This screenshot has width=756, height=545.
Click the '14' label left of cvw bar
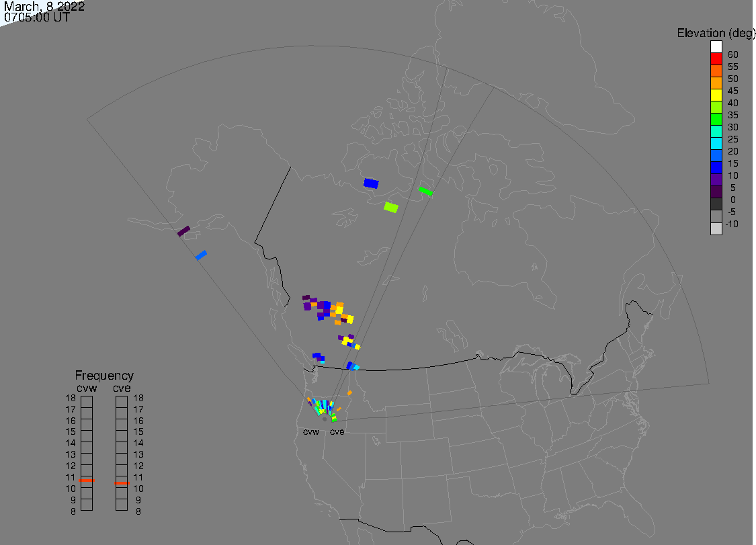coord(71,444)
